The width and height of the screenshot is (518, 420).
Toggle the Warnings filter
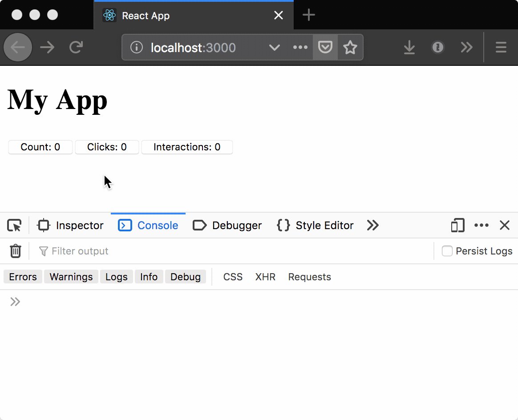pos(71,277)
